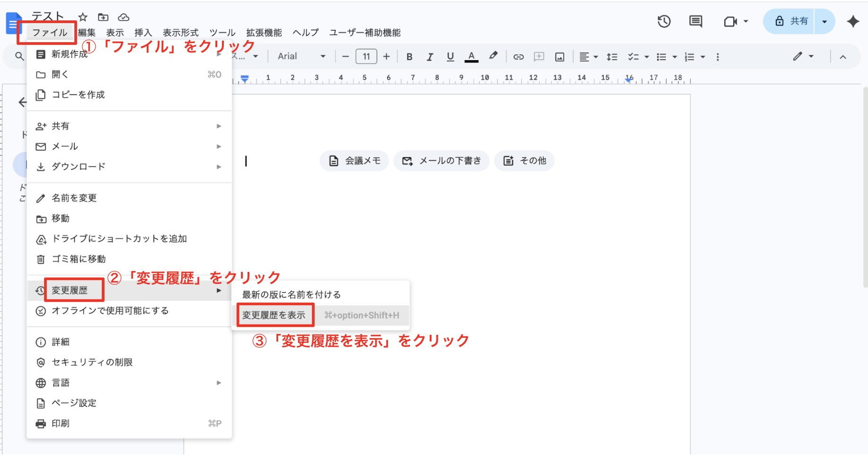Open the bulleted list dropdown
The height and width of the screenshot is (456, 868).
[666, 57]
